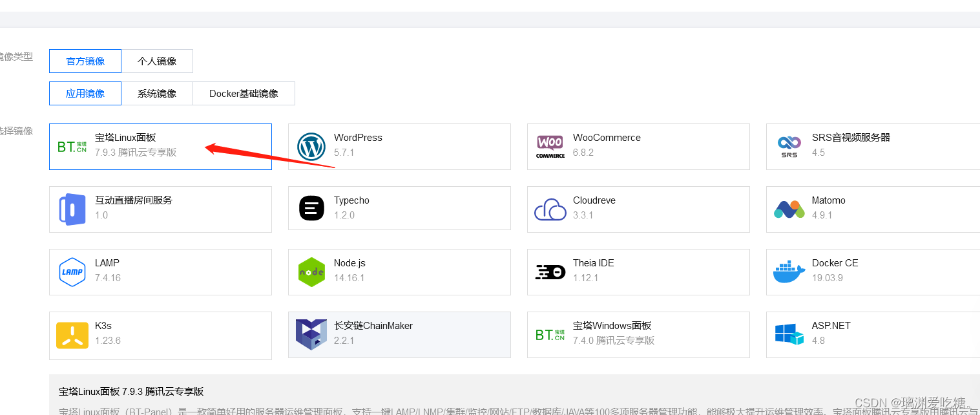The height and width of the screenshot is (415, 980).
Task: Click the '7.4.0 腾讯云专享版' version text
Action: pos(614,341)
